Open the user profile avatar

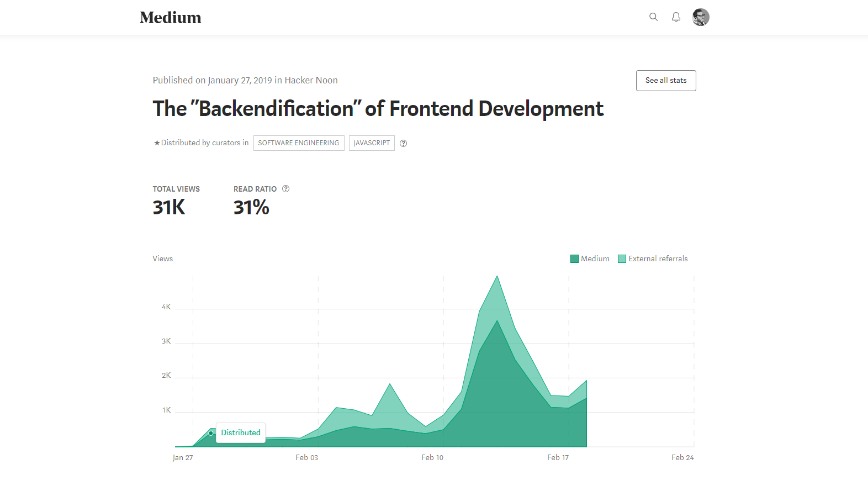coord(701,17)
